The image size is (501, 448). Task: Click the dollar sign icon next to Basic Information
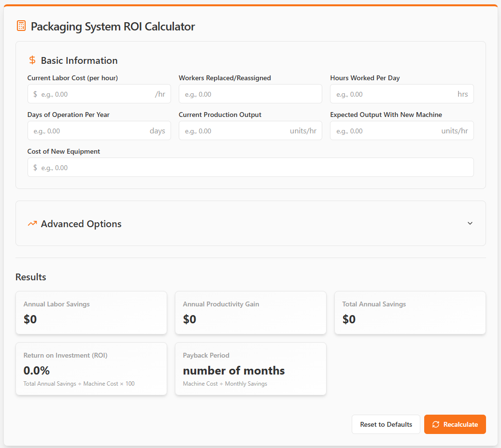pyautogui.click(x=32, y=60)
